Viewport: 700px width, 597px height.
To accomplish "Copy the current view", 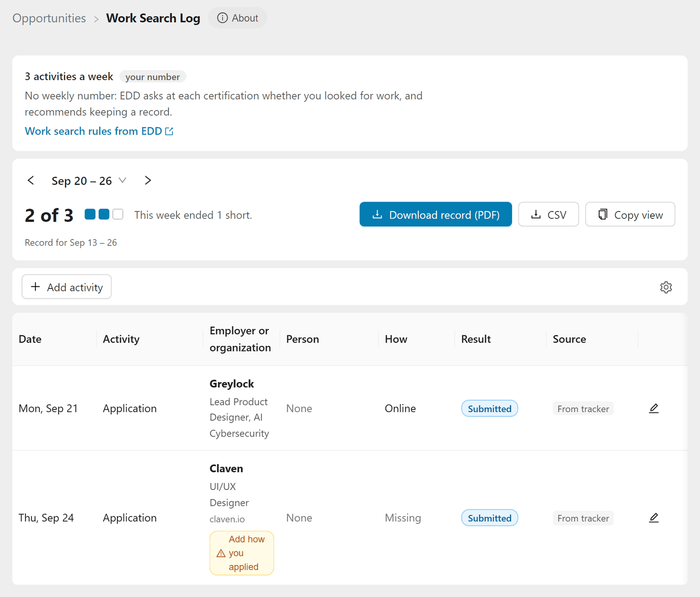I will point(630,214).
